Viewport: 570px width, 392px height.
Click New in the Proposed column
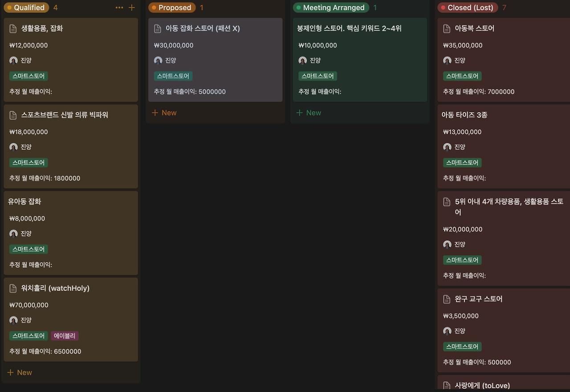(x=164, y=113)
